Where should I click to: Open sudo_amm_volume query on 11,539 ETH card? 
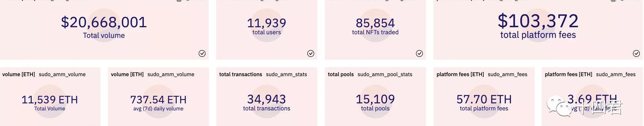[x=62, y=74]
